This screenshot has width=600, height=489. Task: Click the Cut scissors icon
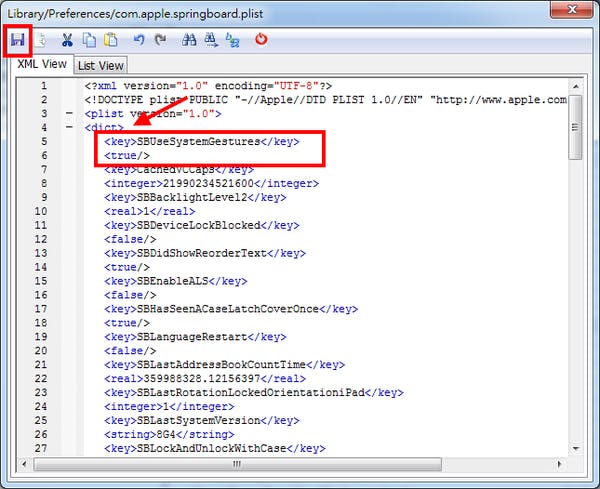67,40
